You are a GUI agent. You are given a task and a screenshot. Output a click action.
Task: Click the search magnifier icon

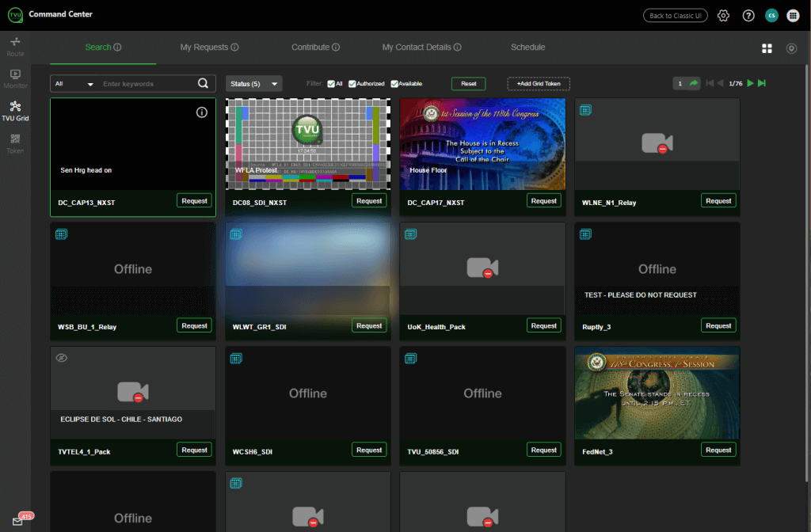(204, 83)
